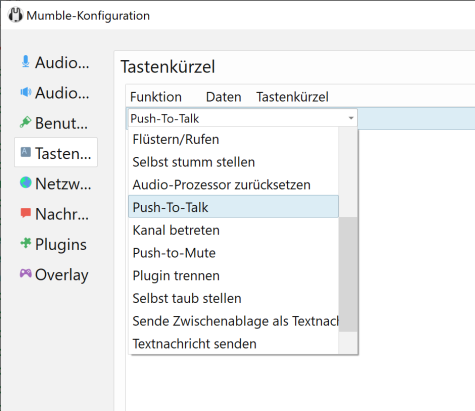Screen dimensions: 475x411
Task: Click the green puzzle Plugins icon
Action: point(26,243)
